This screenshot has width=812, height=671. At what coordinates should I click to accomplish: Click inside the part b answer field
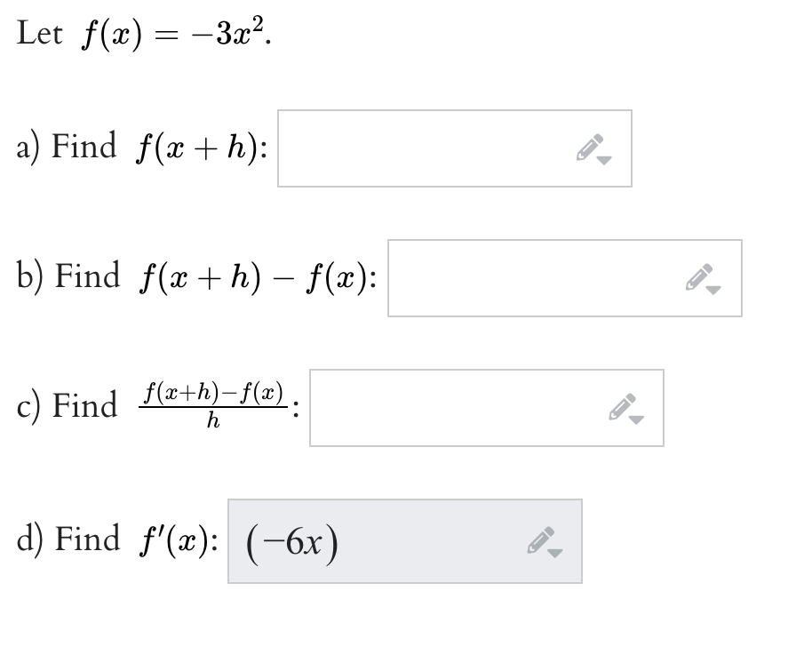533,278
